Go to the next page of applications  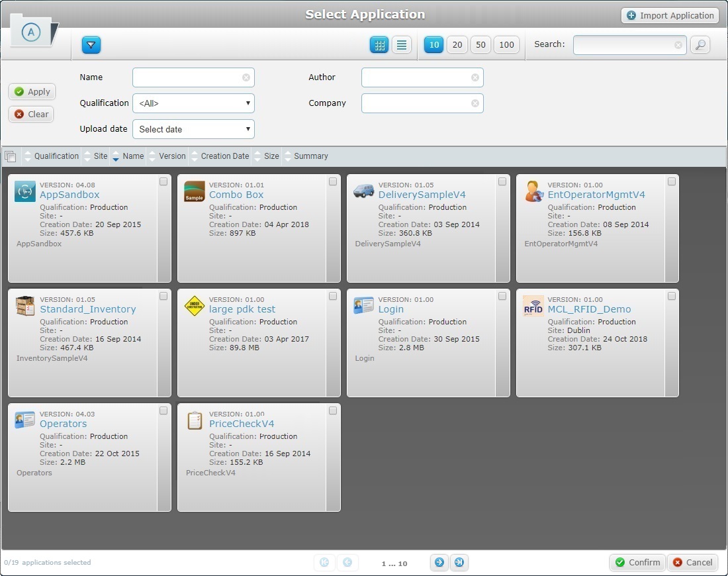coord(439,562)
